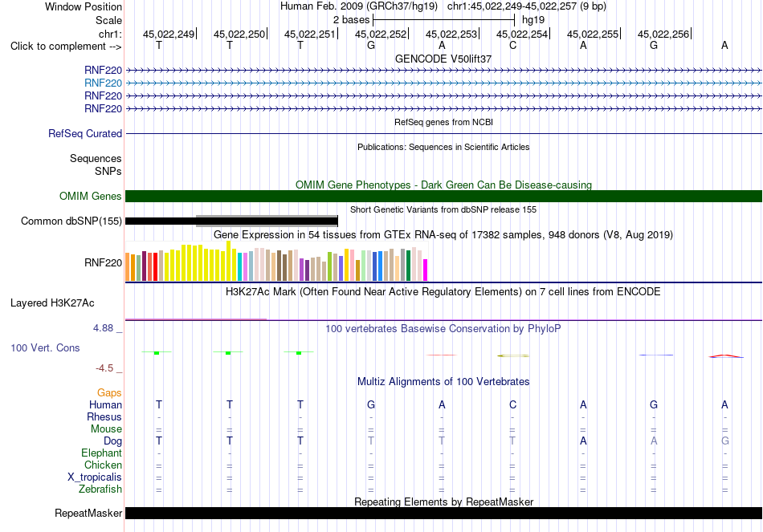Click the tallest yellow bar in GTEx chart
The width and height of the screenshot is (763, 532).
tap(229, 261)
